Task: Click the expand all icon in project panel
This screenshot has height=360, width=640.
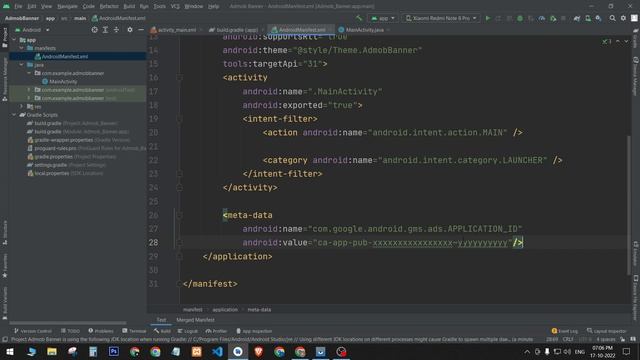Action: click(105, 30)
